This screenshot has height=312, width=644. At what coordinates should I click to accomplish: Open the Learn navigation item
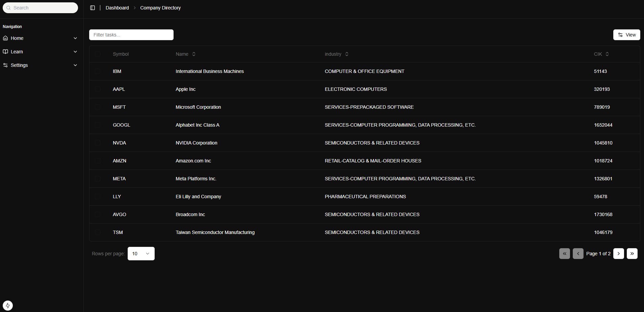(x=40, y=52)
